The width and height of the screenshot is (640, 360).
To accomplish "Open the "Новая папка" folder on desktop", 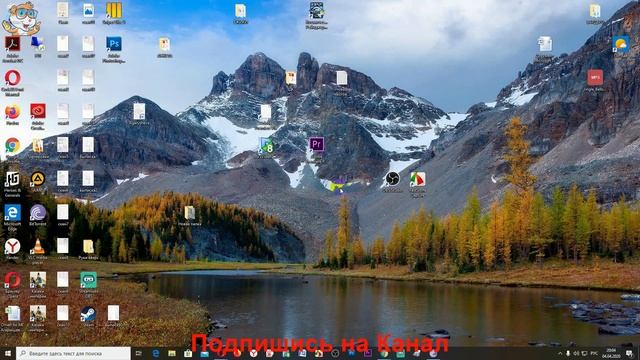I will point(189,213).
